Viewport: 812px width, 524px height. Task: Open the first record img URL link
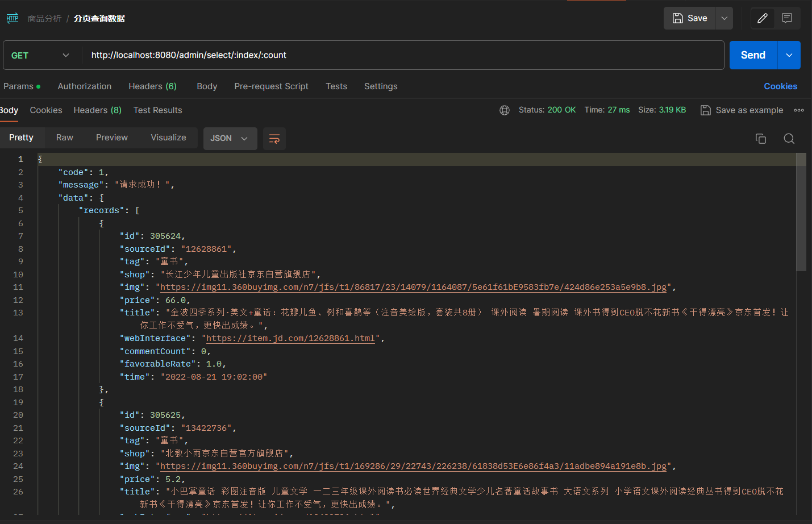coord(413,287)
